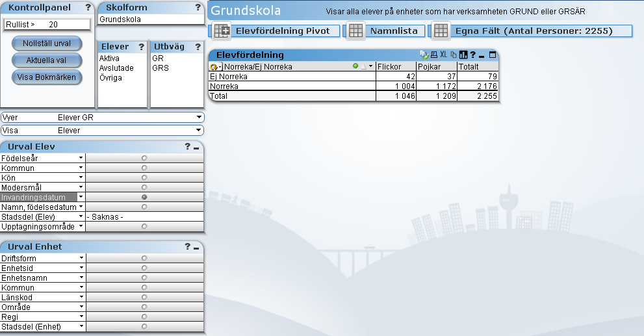Open help in Elevfördelning title bar

click(x=472, y=55)
